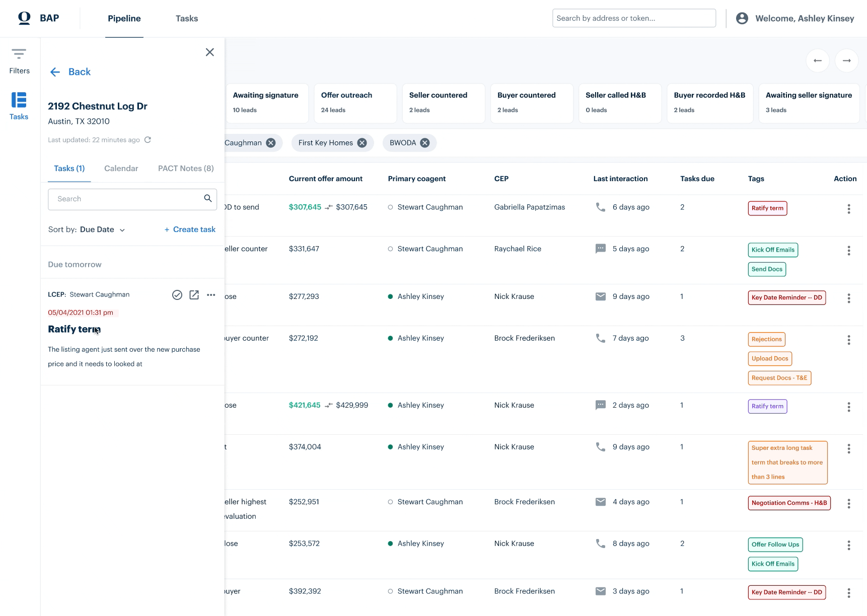Open Ratify term task in new window

194,295
